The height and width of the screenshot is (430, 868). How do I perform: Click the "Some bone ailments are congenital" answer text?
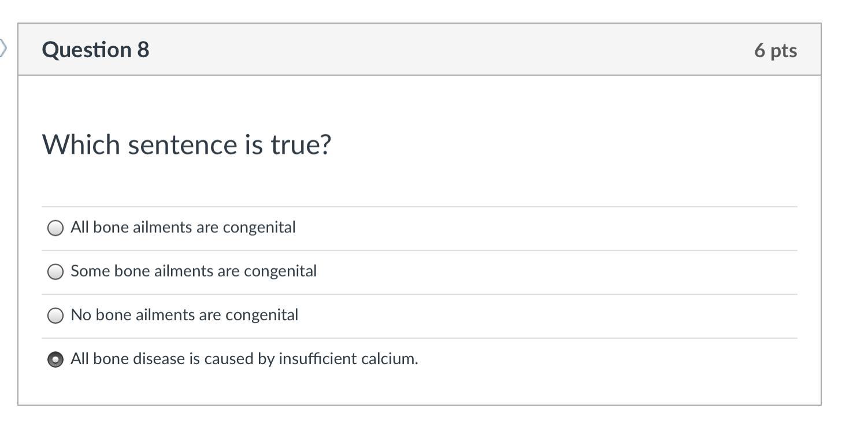(194, 271)
